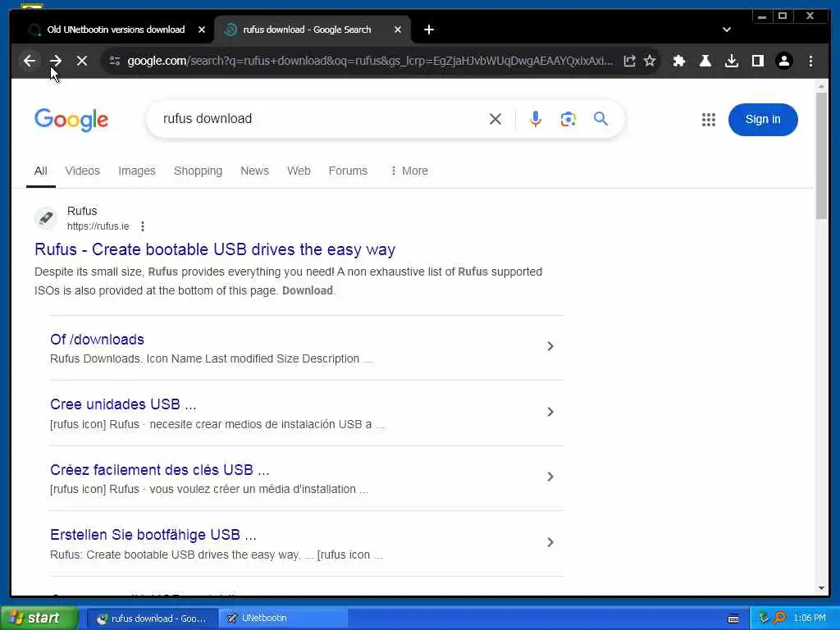Expand the Erstellen Sie bootfähige USB chevron
This screenshot has height=630, width=840.
point(550,542)
